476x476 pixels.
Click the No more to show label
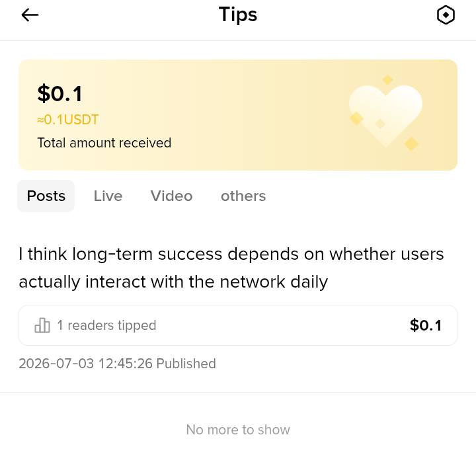pos(238,430)
